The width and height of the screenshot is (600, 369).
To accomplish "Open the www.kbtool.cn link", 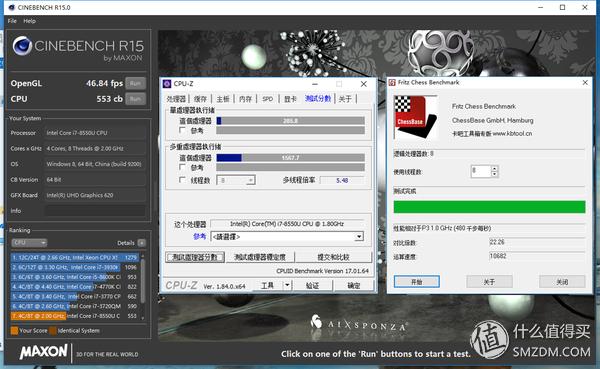I will [512, 134].
